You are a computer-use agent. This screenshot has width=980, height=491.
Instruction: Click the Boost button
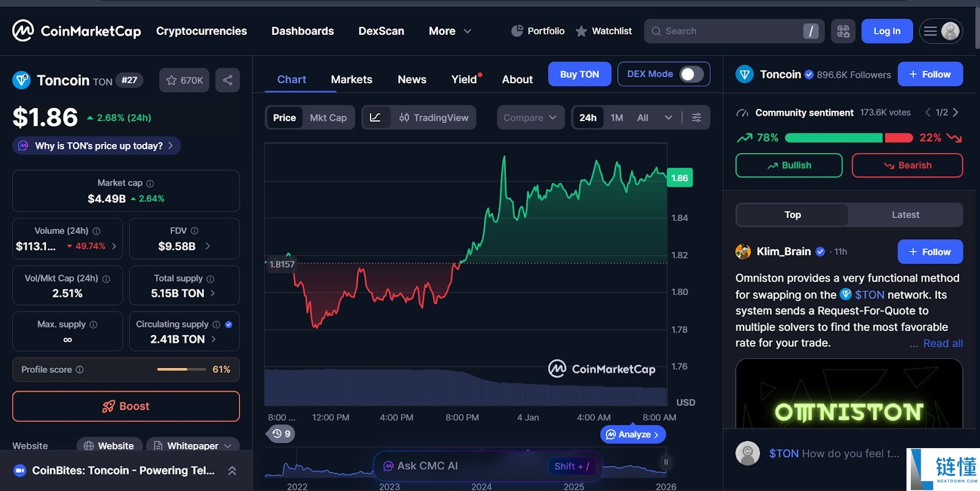pyautogui.click(x=126, y=407)
